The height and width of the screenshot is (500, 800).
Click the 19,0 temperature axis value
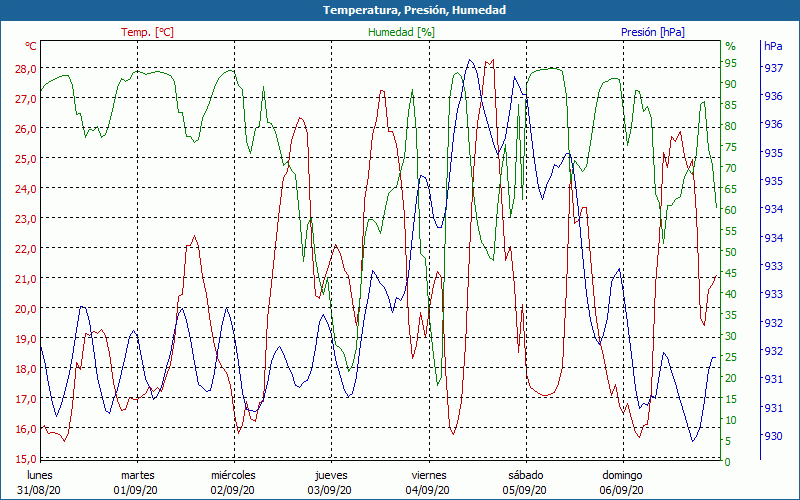[x=26, y=339]
